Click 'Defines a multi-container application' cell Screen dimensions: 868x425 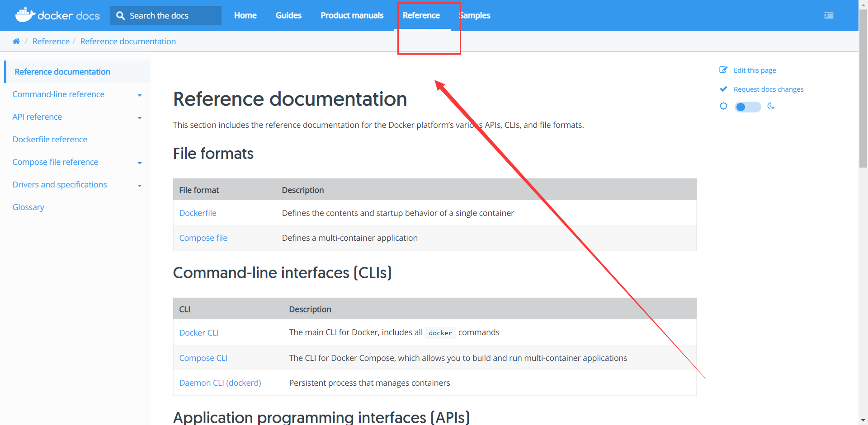tap(350, 238)
